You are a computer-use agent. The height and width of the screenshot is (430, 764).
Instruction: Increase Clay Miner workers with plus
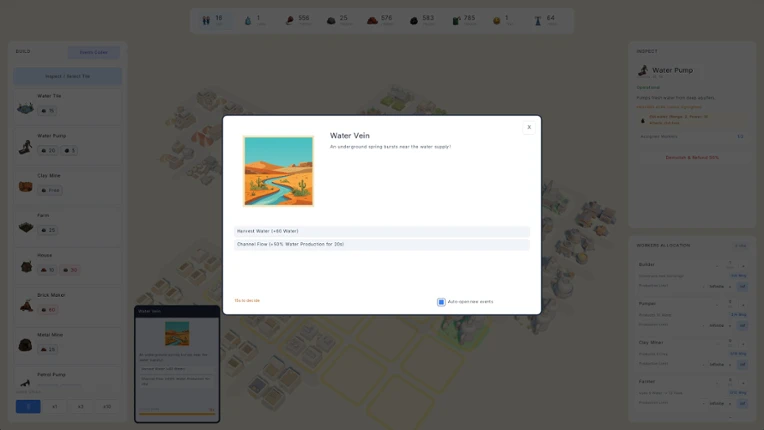tap(743, 344)
